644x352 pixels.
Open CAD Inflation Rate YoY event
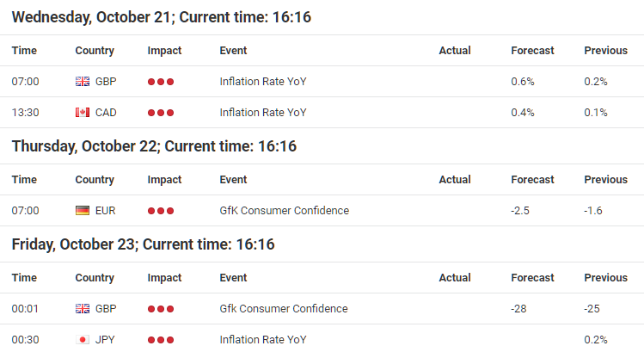[x=263, y=112]
